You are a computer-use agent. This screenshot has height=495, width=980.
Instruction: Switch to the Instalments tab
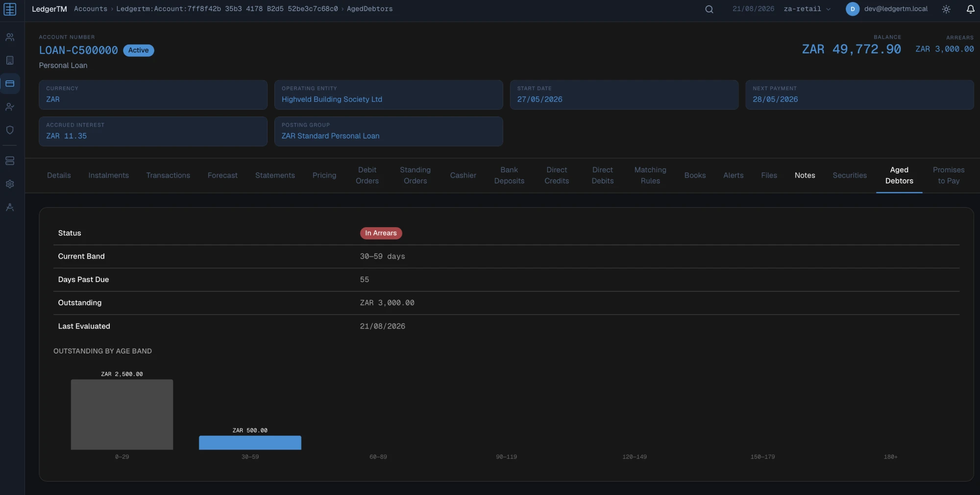(x=108, y=175)
